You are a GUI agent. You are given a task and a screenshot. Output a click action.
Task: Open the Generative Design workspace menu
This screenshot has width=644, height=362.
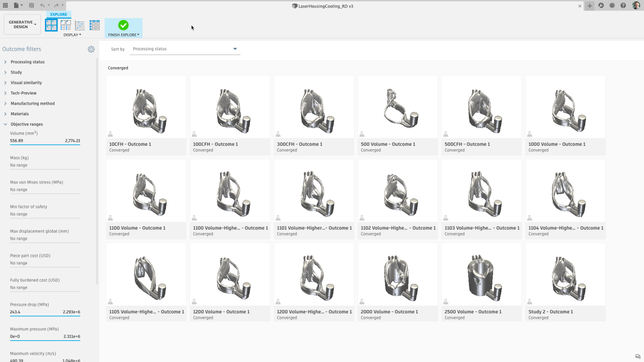click(x=22, y=24)
